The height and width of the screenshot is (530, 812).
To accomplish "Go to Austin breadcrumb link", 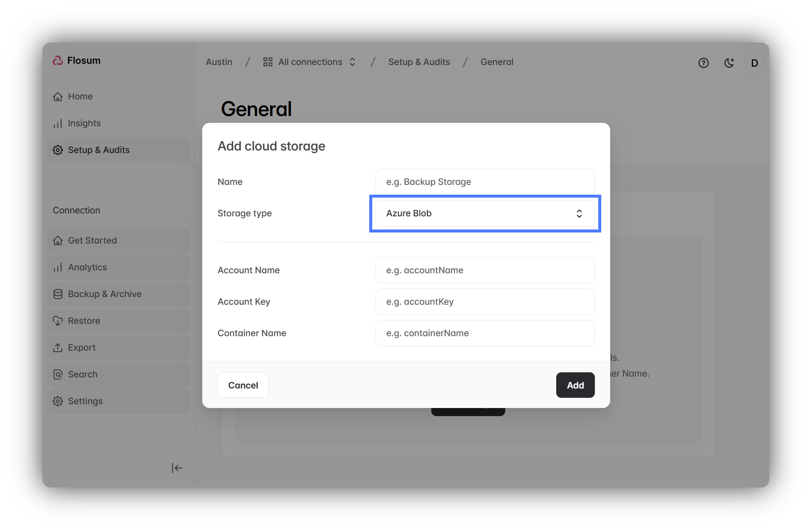I will click(219, 62).
